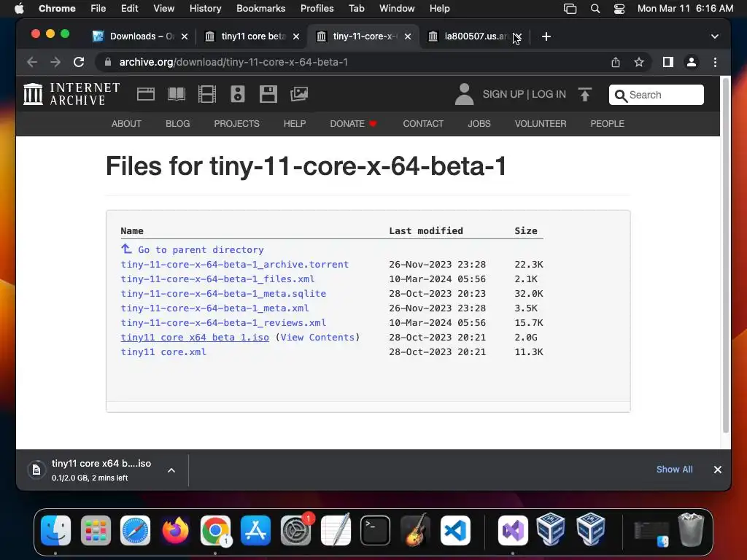The image size is (747, 560).
Task: Click the site lock icon in address bar
Action: pos(108,62)
